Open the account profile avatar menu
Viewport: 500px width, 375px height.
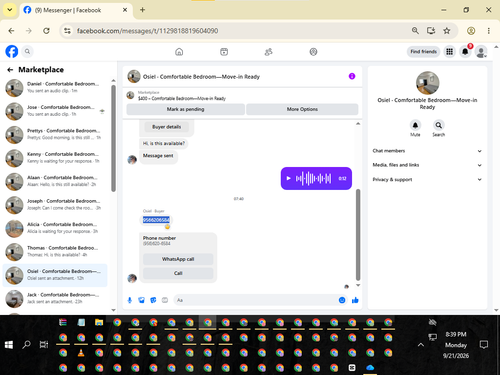click(481, 52)
